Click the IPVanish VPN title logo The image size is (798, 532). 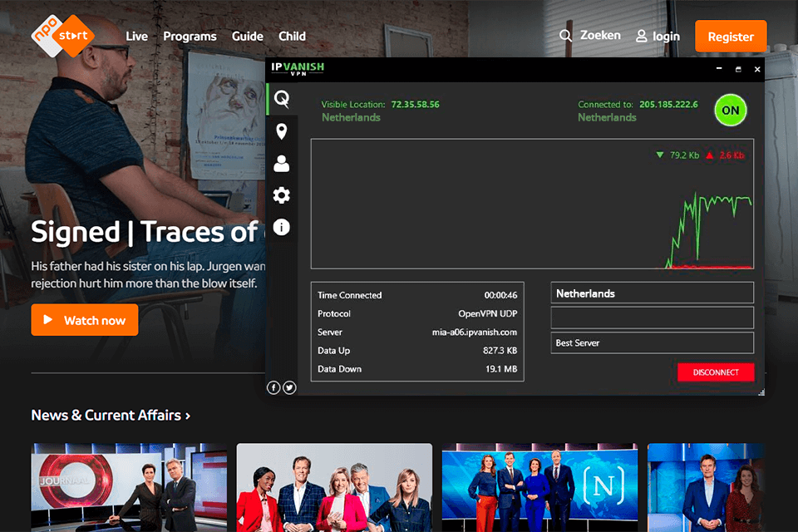298,69
